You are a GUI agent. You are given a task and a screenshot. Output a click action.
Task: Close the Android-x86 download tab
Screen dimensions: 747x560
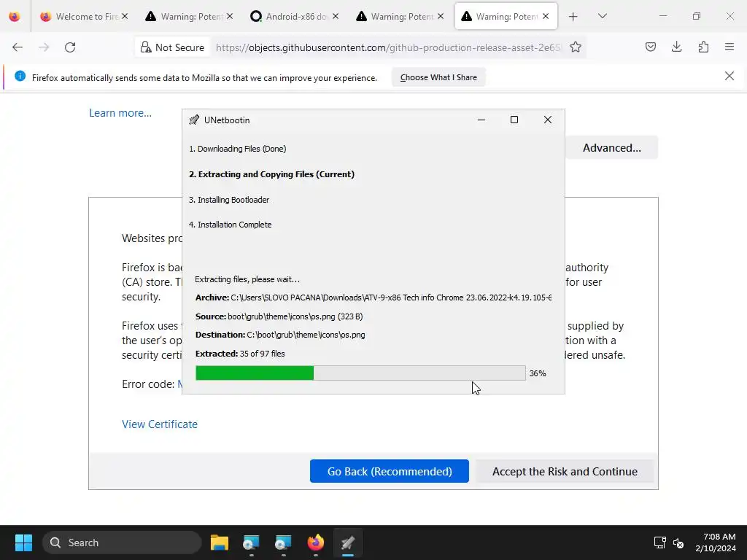336,16
